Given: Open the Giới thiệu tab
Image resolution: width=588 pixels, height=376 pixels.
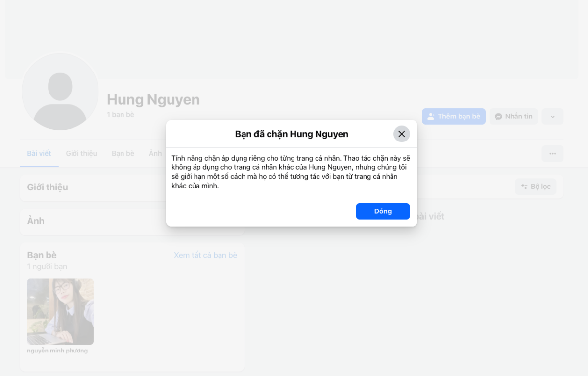Looking at the screenshot, I should click(x=81, y=153).
